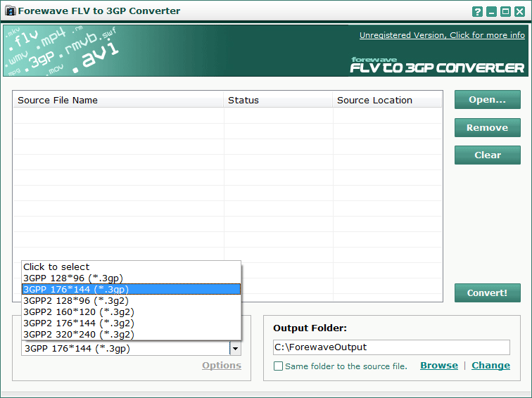Screen dimensions: 532x398
Task: Choose 3GPP2 320*240 (*.3g2) format
Action: 132,334
